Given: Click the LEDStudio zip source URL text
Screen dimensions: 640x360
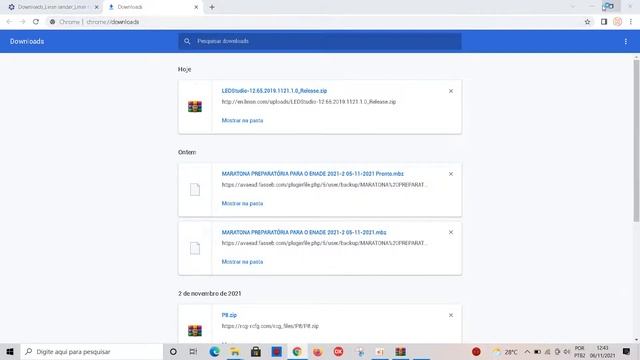Looking at the screenshot, I should tap(309, 102).
